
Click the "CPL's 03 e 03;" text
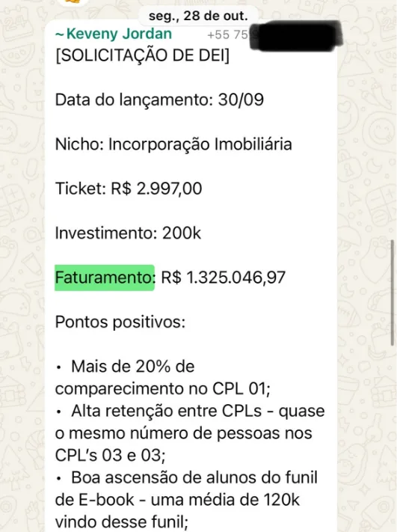(x=110, y=456)
